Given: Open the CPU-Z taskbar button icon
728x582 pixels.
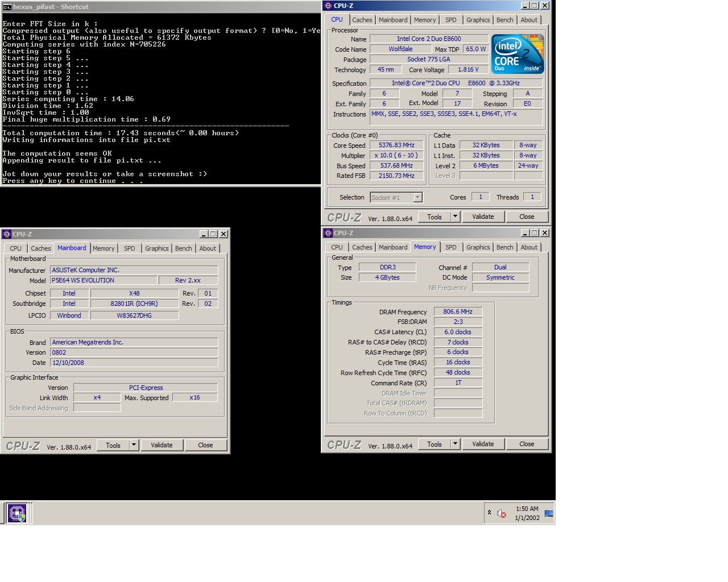Looking at the screenshot, I should (17, 513).
